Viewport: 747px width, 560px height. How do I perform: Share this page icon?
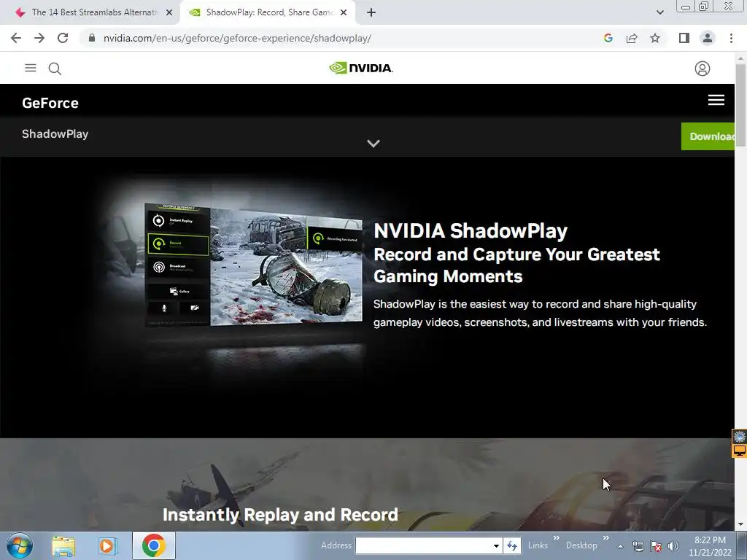[x=632, y=38]
